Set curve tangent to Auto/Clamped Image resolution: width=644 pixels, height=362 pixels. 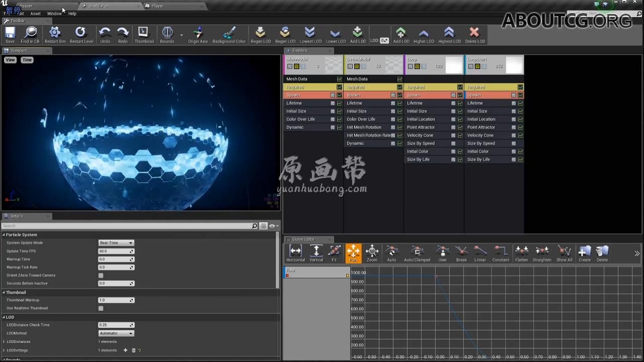pyautogui.click(x=417, y=253)
